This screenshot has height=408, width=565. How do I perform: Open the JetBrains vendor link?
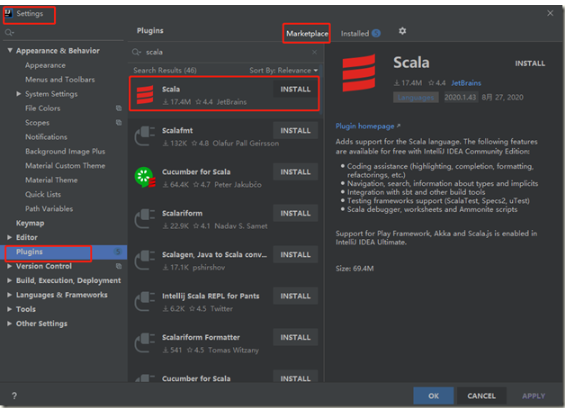466,83
